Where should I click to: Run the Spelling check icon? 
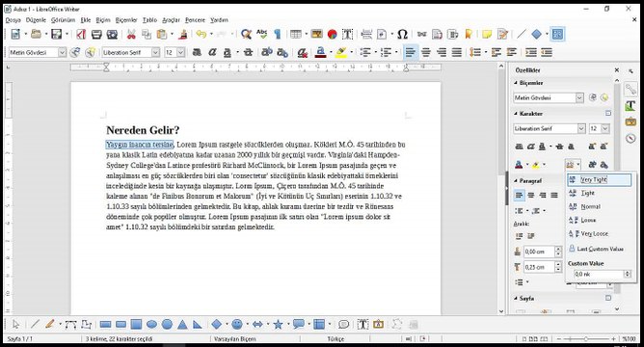point(261,34)
